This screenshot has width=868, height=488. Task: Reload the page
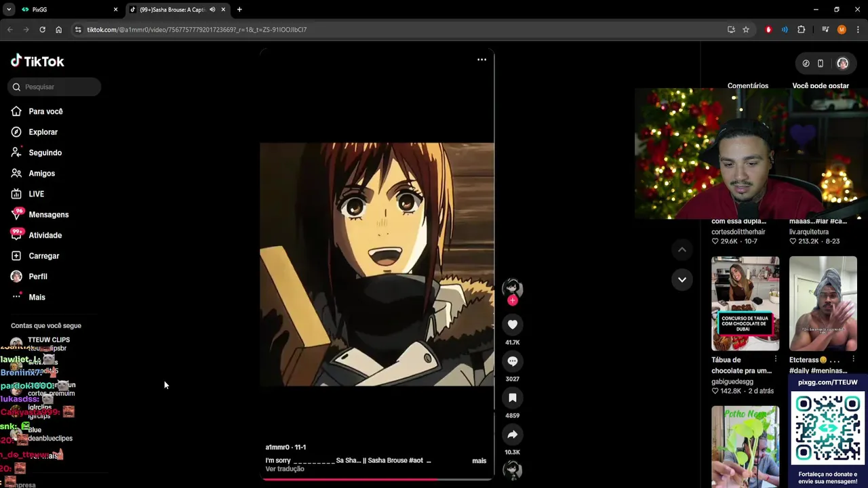[x=42, y=30]
